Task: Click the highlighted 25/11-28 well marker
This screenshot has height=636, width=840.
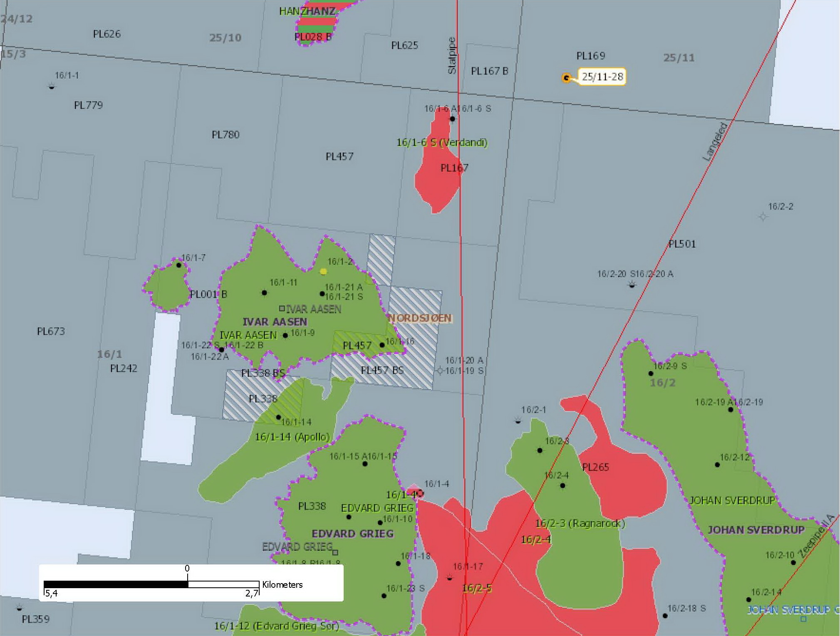Action: coord(566,78)
